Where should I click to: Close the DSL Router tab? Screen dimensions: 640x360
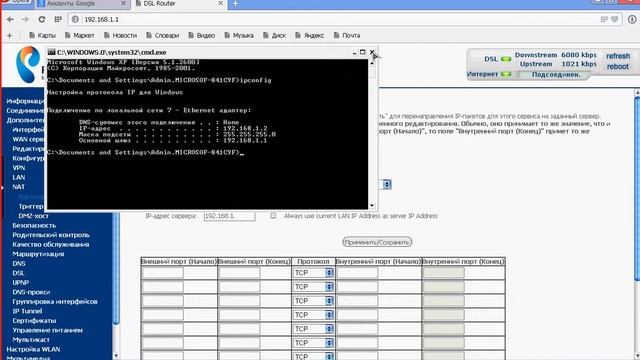click(220, 3)
